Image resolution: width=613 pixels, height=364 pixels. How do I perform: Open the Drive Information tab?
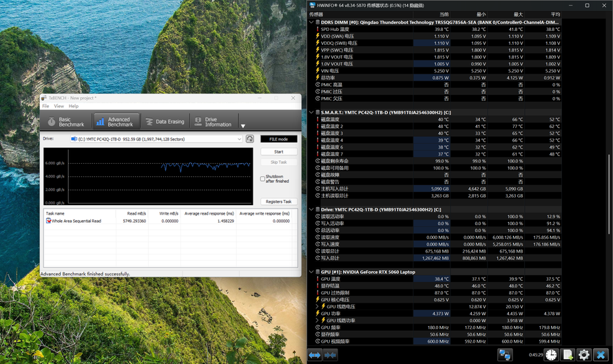214,122
